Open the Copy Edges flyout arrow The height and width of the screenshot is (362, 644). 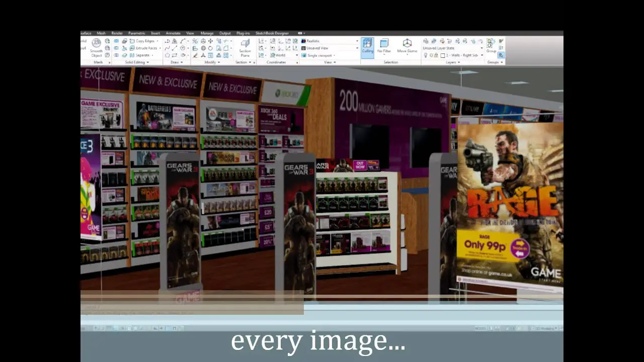157,41
